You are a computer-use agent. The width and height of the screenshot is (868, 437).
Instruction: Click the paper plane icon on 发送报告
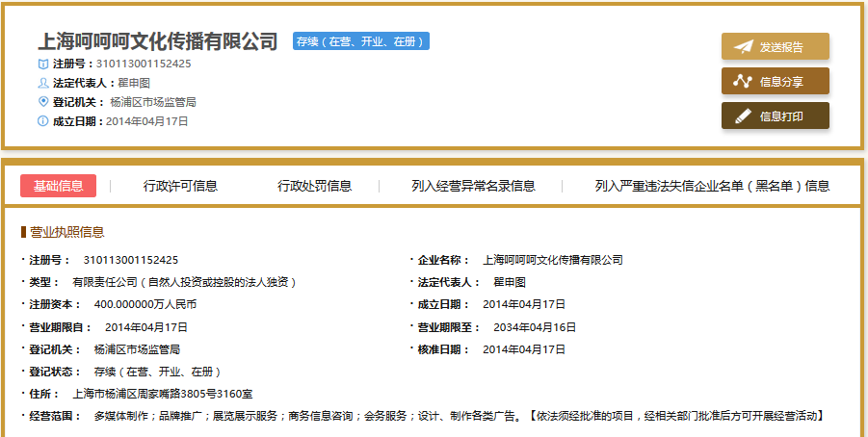tap(743, 46)
